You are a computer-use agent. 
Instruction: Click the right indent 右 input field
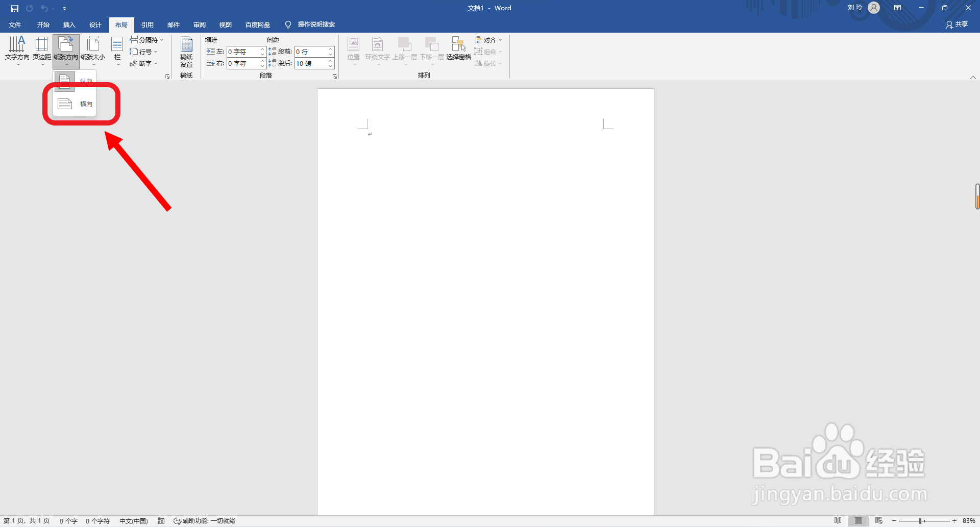click(x=243, y=63)
